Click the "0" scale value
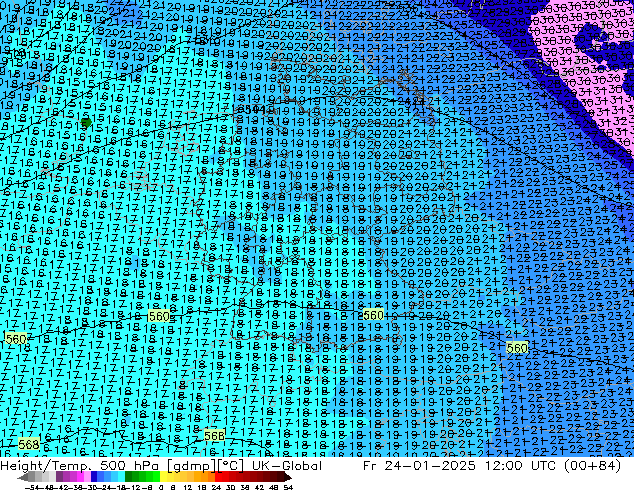This screenshot has height=490, width=634. coord(161,488)
